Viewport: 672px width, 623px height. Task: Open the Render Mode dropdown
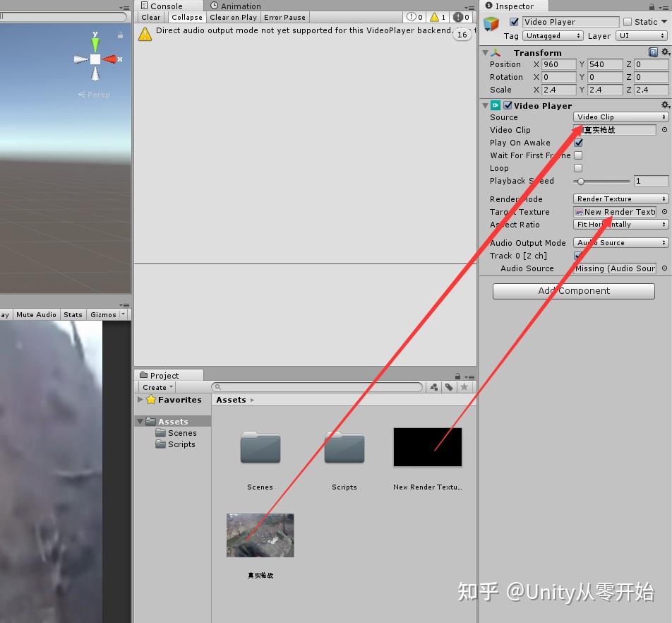[620, 198]
